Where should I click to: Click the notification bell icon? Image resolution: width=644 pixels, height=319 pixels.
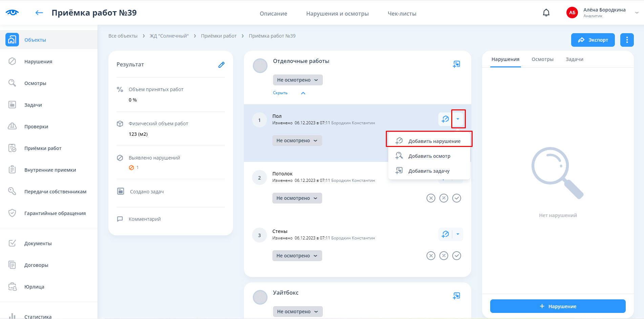(546, 13)
